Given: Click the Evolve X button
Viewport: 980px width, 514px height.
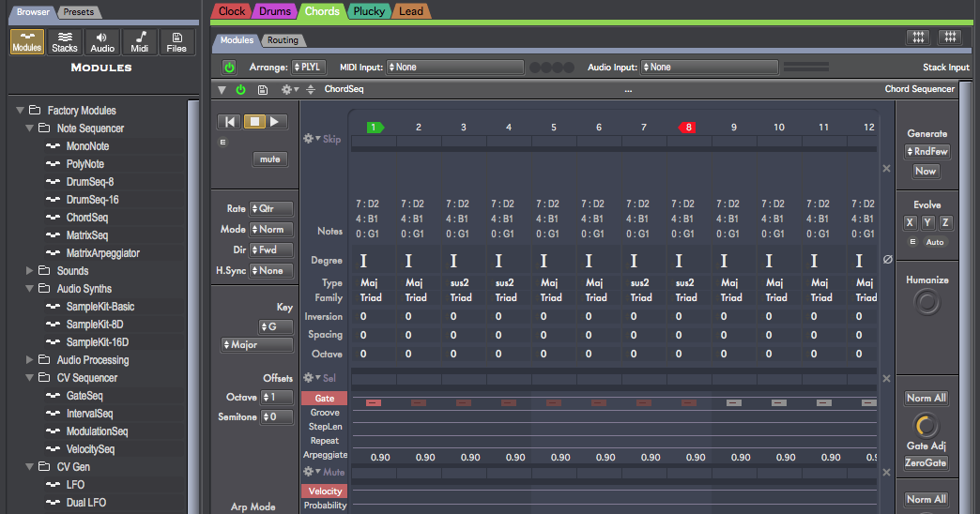Looking at the screenshot, I should click(x=910, y=222).
